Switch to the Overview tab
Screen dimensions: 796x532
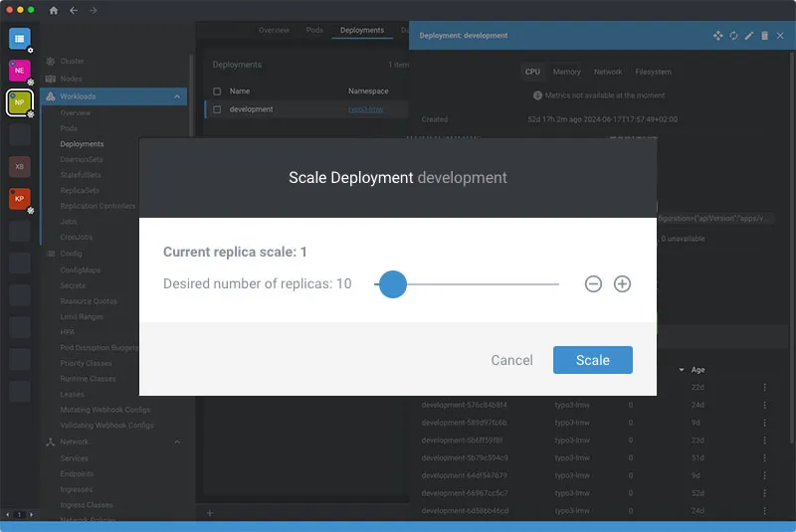[x=274, y=30]
